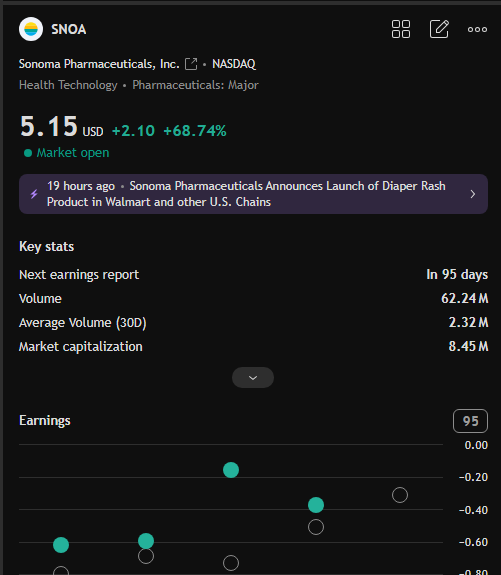Image resolution: width=501 pixels, height=575 pixels.
Task: Click the +2.10 price change value
Action: click(x=133, y=131)
